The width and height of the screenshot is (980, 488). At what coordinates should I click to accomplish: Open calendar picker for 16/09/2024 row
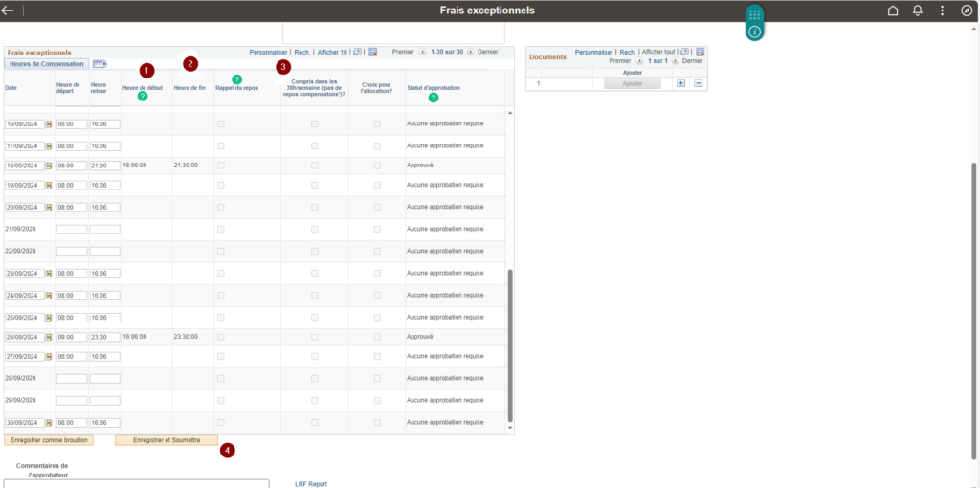tap(48, 124)
